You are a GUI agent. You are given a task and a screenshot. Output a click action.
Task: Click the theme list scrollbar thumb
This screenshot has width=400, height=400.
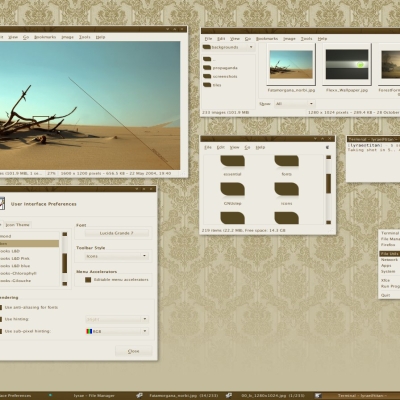(65, 263)
